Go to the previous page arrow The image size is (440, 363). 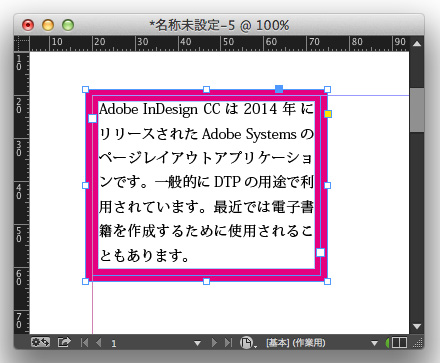98,342
